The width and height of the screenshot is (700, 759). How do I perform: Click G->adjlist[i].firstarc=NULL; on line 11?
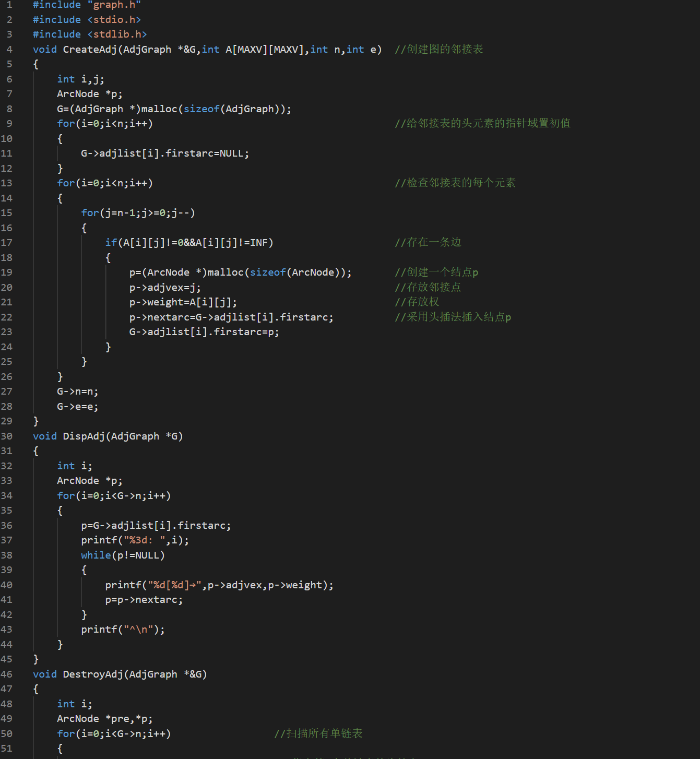click(x=165, y=153)
